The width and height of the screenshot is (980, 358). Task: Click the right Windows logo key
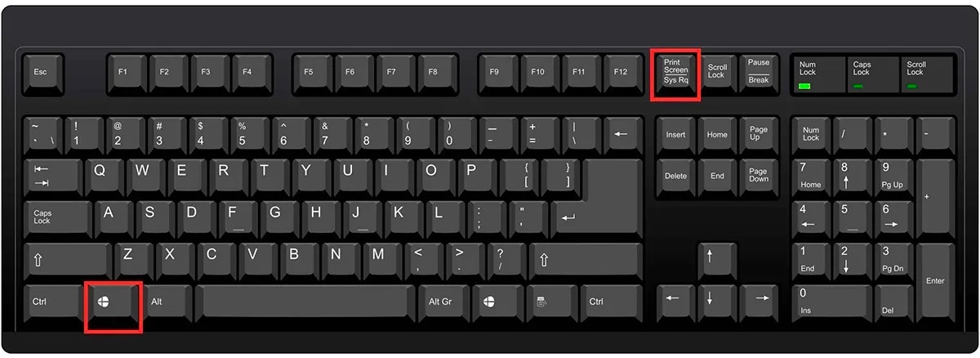tap(488, 302)
